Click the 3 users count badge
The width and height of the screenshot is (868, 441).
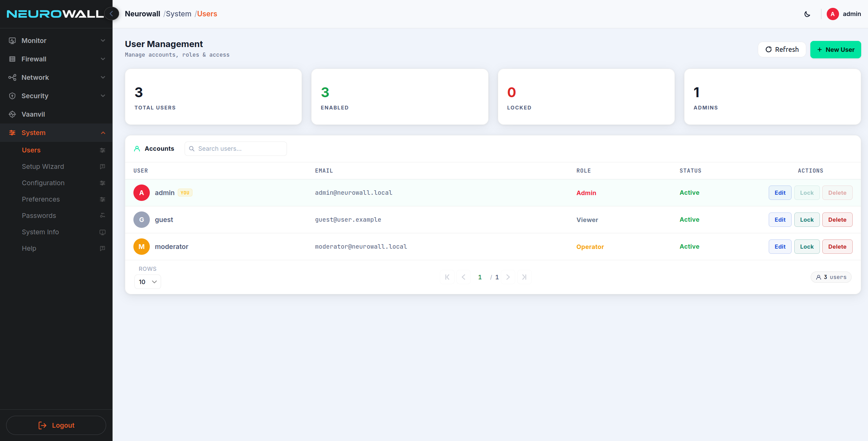(x=831, y=277)
